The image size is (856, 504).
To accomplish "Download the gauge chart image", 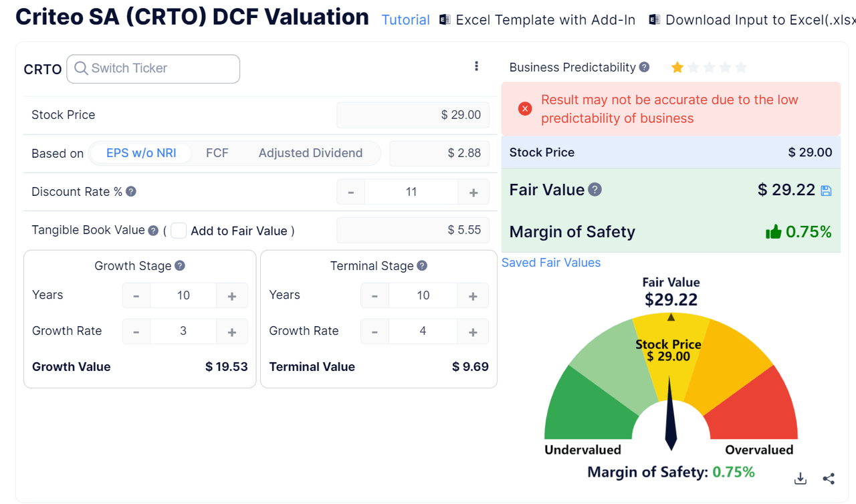I will [x=800, y=479].
